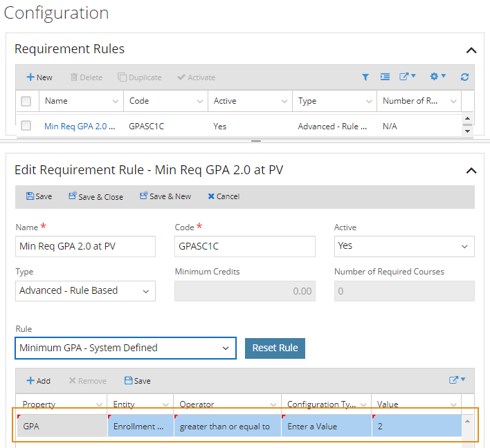Image resolution: width=490 pixels, height=448 pixels.
Task: Click the Minimum Credits field
Action: 245,291
